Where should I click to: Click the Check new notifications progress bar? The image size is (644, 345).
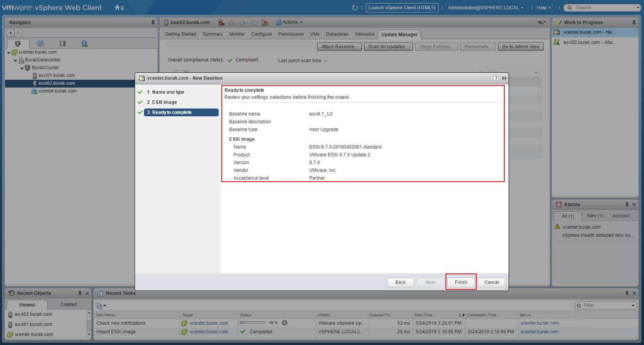252,323
